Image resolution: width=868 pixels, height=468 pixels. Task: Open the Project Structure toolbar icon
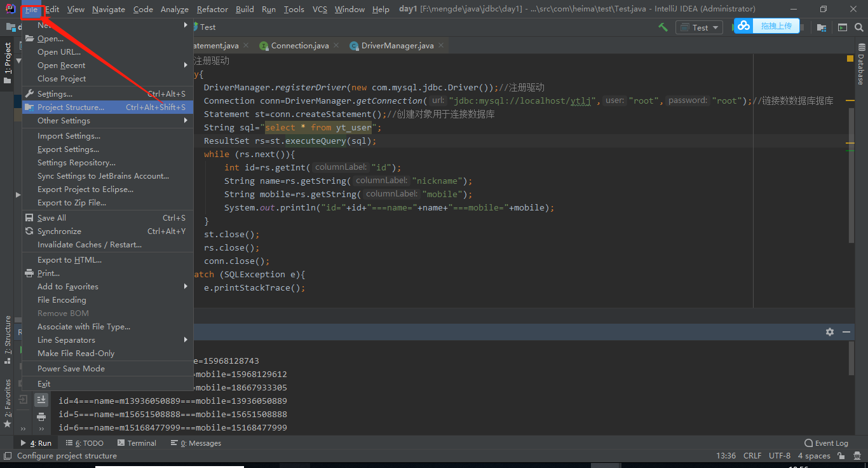coord(822,27)
